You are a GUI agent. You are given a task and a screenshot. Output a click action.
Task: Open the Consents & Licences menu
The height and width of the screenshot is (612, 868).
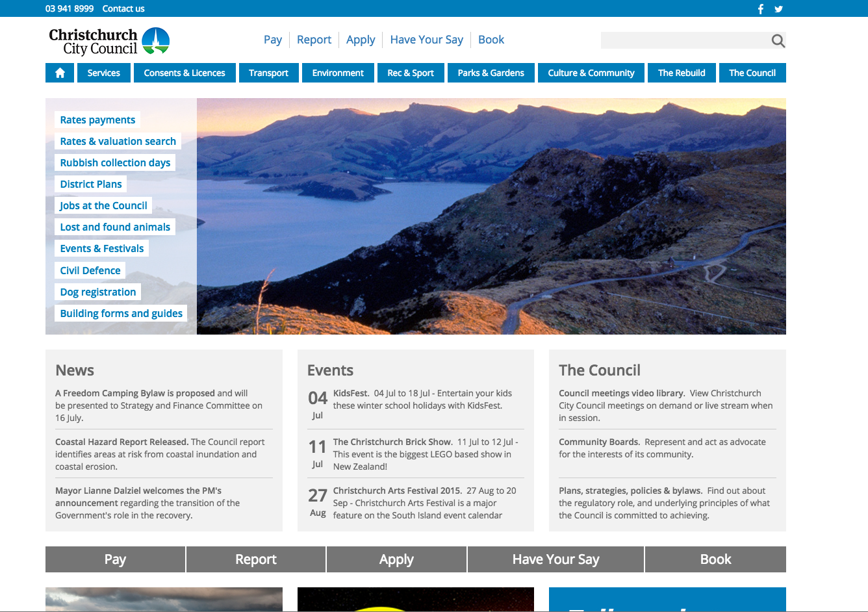pyautogui.click(x=185, y=73)
